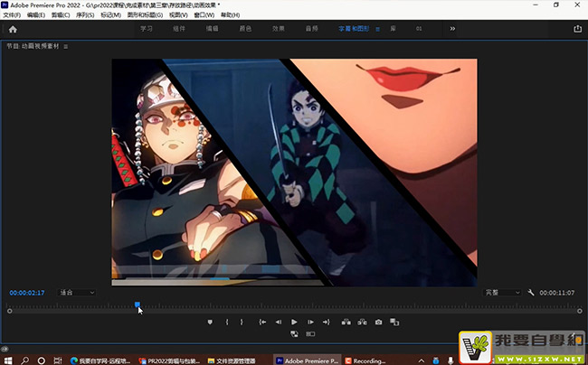The width and height of the screenshot is (588, 365).
Task: Open the 字幕和图形 workspace menu icon
Action: [x=377, y=29]
